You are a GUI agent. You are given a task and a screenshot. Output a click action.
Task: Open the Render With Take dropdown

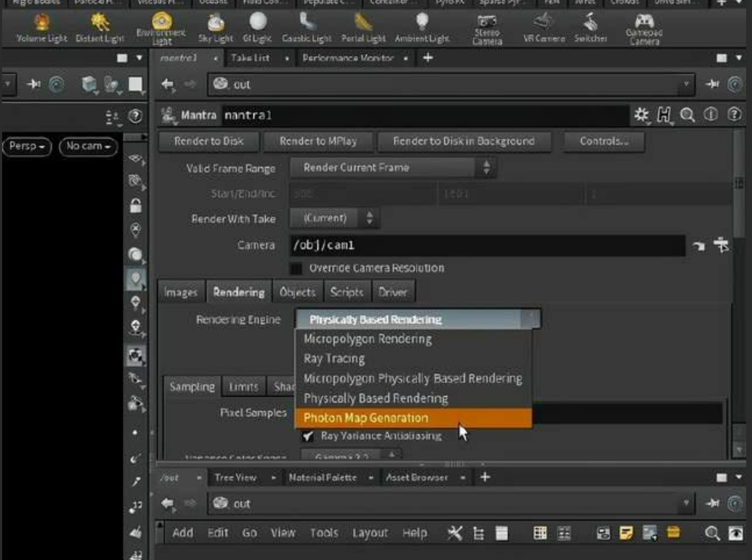point(335,219)
